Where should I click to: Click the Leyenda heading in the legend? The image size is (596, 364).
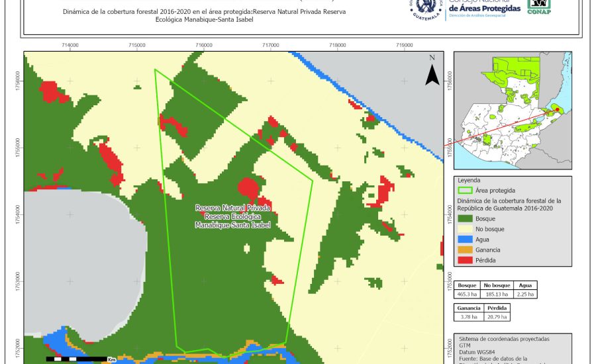pos(468,180)
